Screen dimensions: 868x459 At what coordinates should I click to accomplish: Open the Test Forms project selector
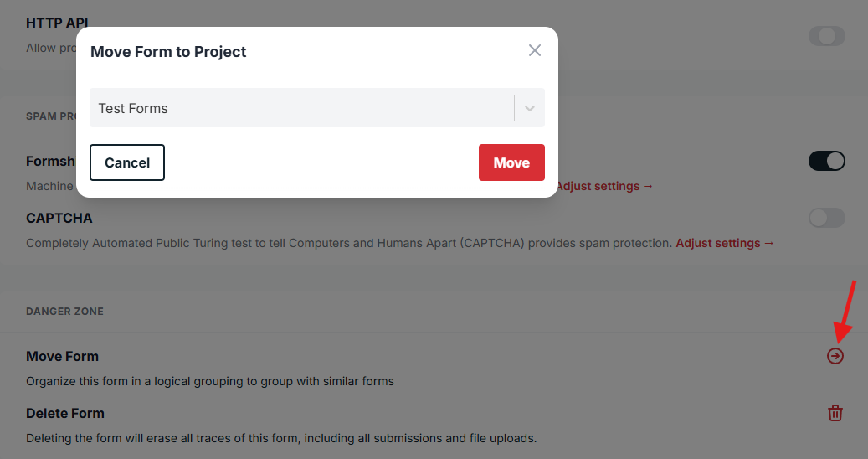click(x=301, y=108)
